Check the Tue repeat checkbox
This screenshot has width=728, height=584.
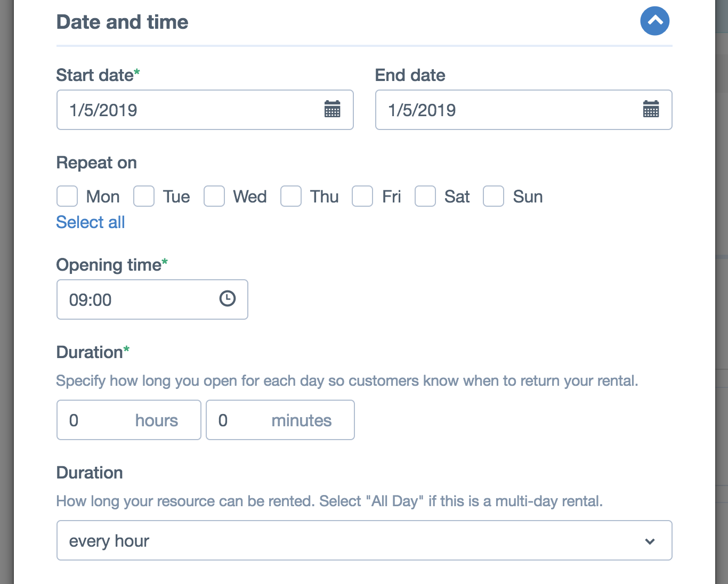tap(144, 196)
